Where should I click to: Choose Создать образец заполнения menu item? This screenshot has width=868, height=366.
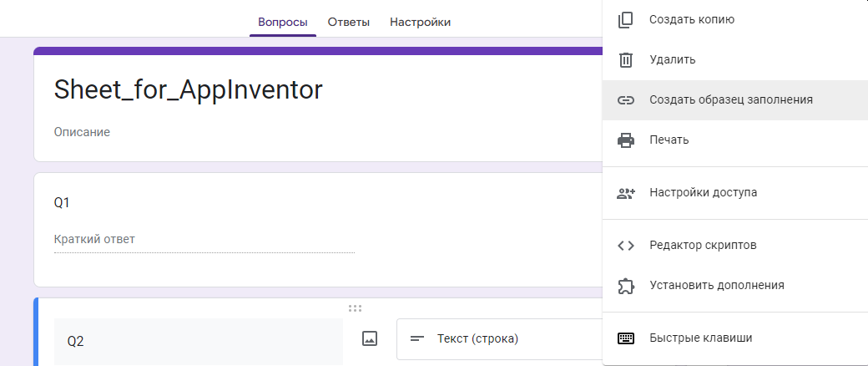[x=730, y=99]
